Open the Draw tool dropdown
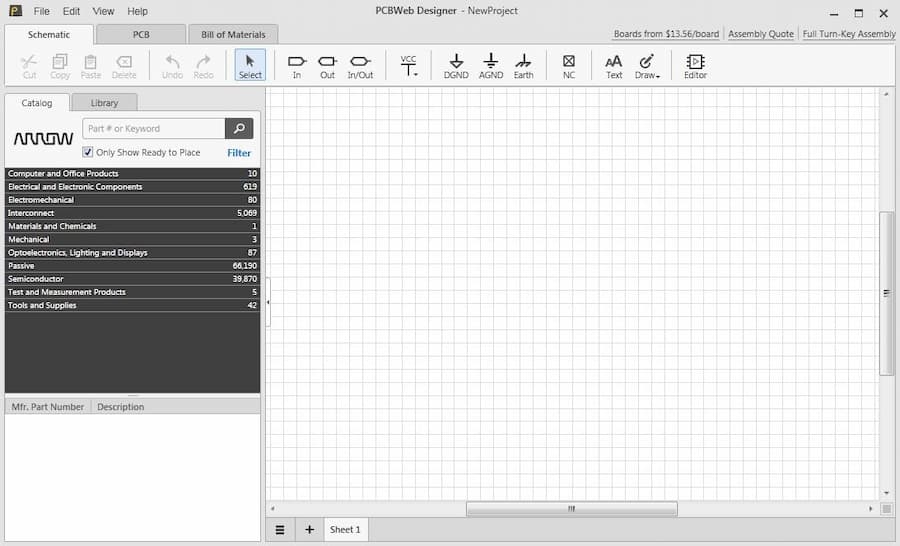This screenshot has height=546, width=900. (647, 66)
